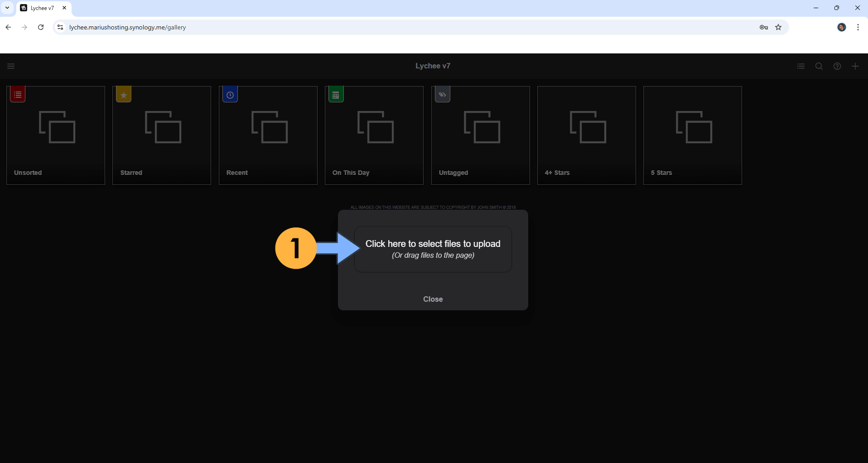Expand the tab search chevron

[7, 8]
